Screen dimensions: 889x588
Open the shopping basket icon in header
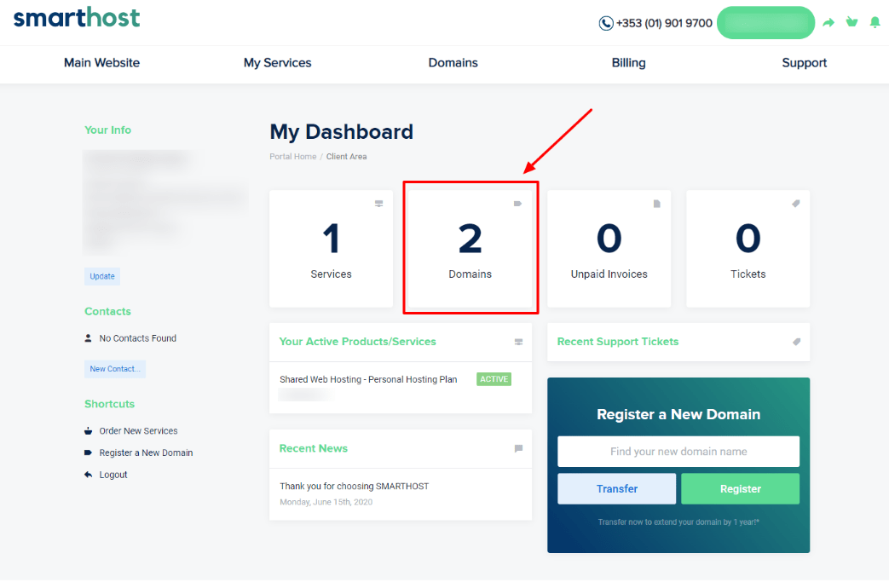point(851,23)
